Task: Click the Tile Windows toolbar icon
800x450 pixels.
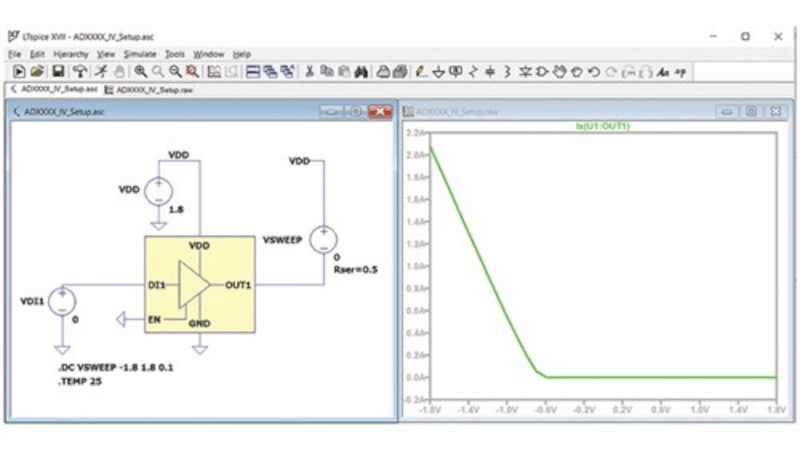Action: pyautogui.click(x=254, y=72)
